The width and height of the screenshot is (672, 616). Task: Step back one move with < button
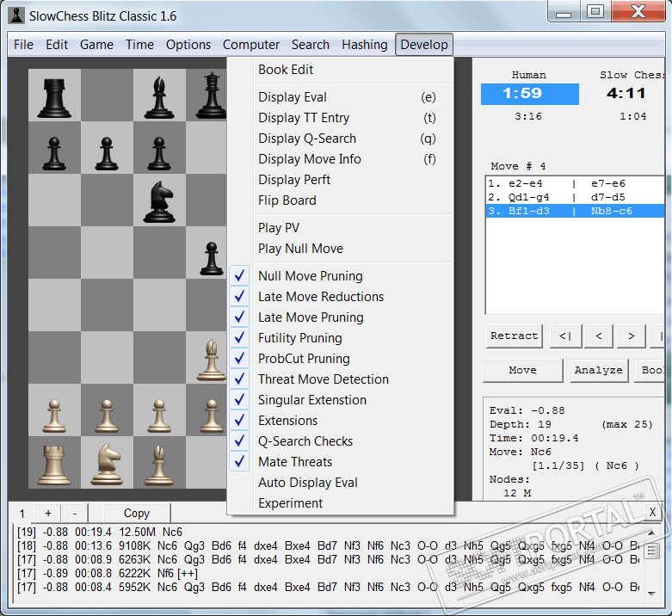point(599,336)
